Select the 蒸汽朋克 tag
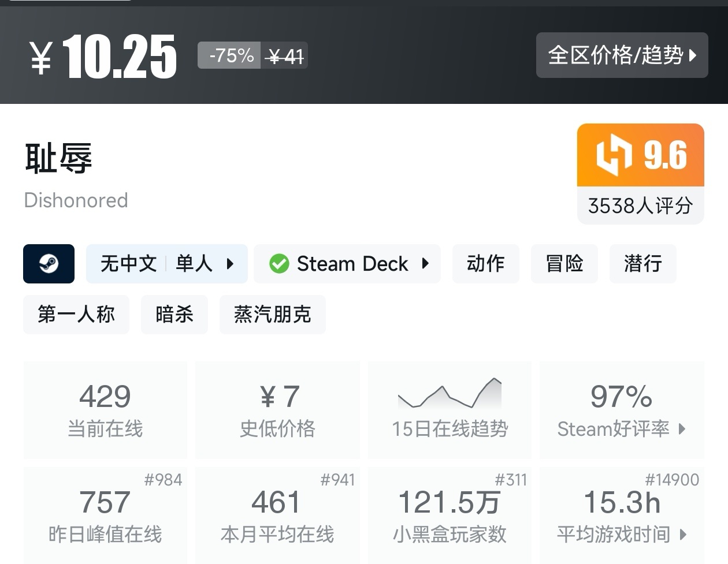 tap(273, 315)
